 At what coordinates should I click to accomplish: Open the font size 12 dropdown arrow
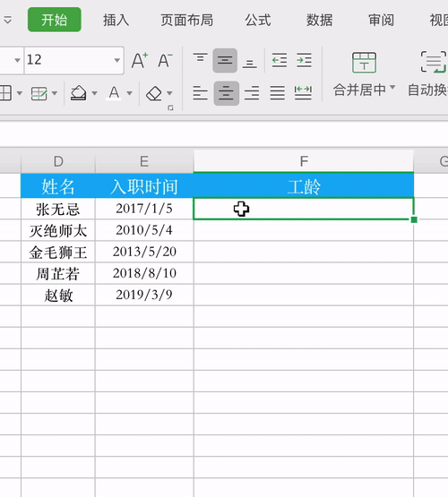pyautogui.click(x=117, y=60)
